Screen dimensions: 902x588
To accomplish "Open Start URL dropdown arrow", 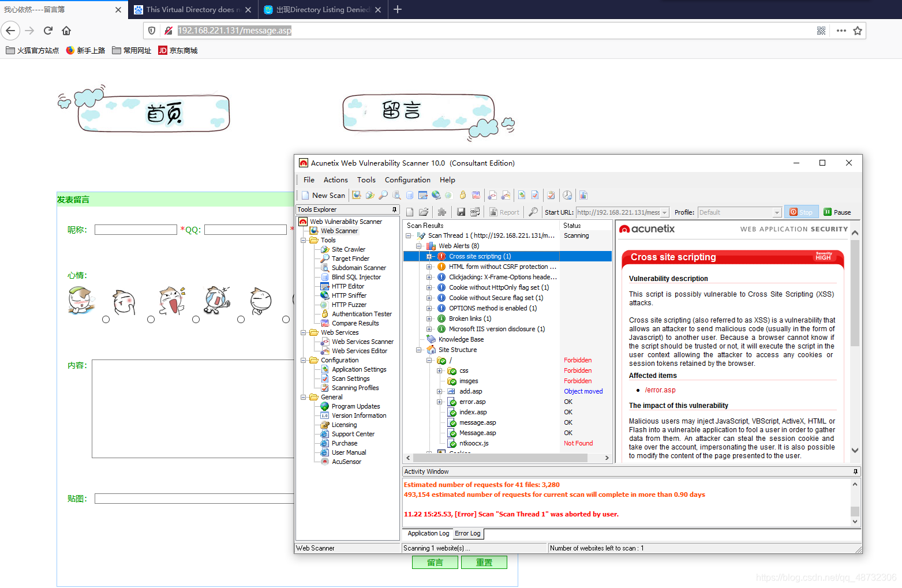I will [665, 212].
